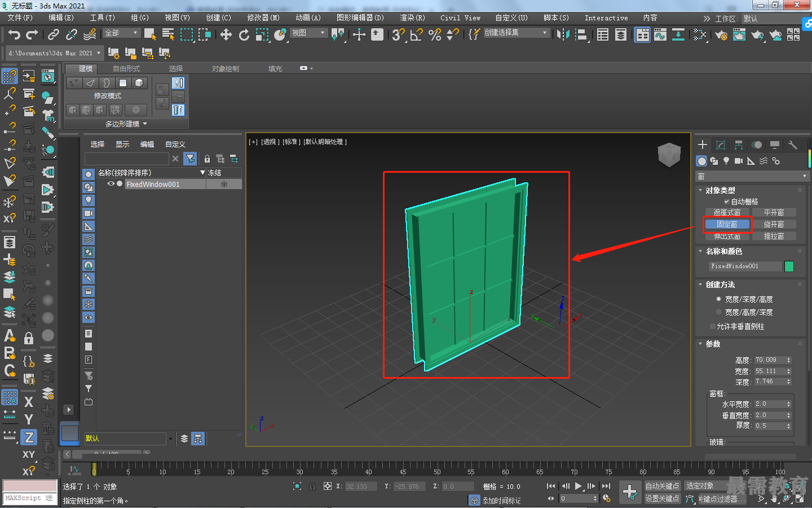Click the 旋开窗 object type button
The width and height of the screenshot is (812, 508).
[x=774, y=224]
